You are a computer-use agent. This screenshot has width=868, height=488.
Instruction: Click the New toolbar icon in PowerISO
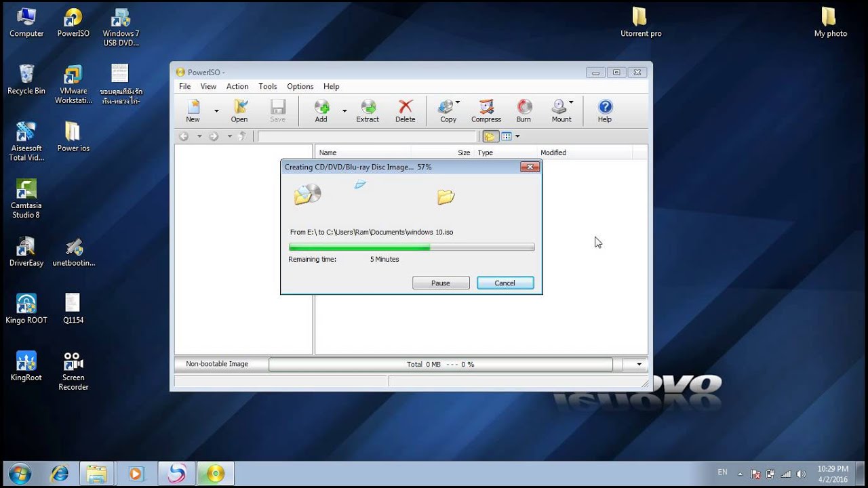193,110
